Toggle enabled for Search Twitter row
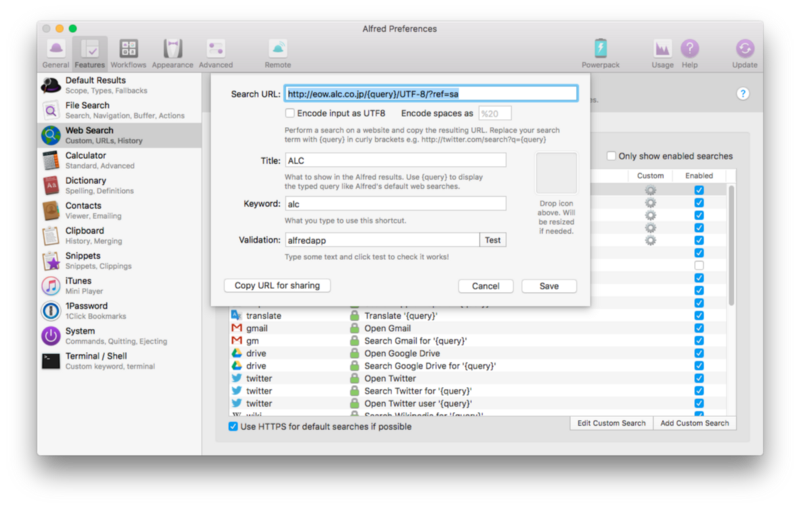This screenshot has width=800, height=508. [699, 391]
